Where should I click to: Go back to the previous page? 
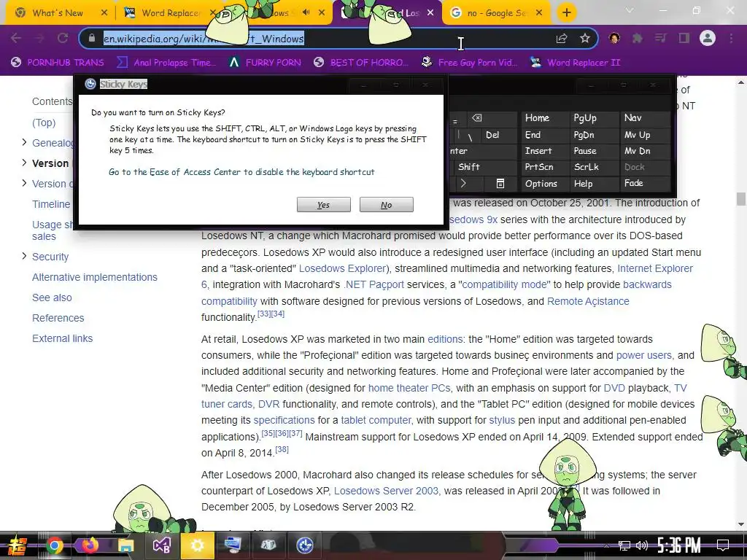(16, 38)
